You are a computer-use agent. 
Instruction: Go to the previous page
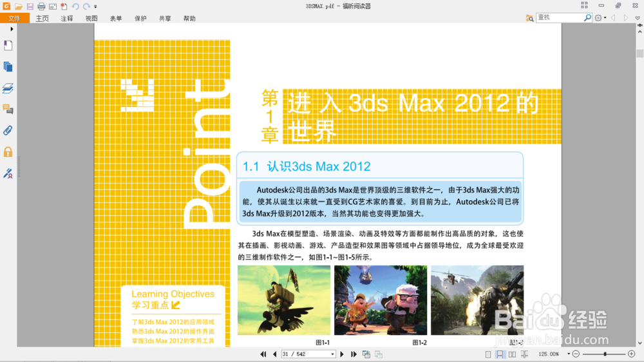(x=275, y=354)
